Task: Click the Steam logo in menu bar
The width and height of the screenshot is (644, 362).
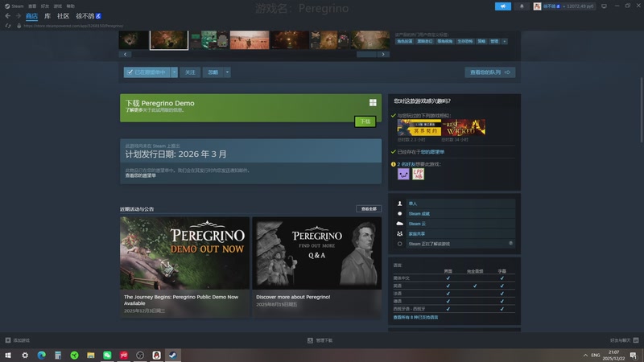Action: tap(7, 6)
